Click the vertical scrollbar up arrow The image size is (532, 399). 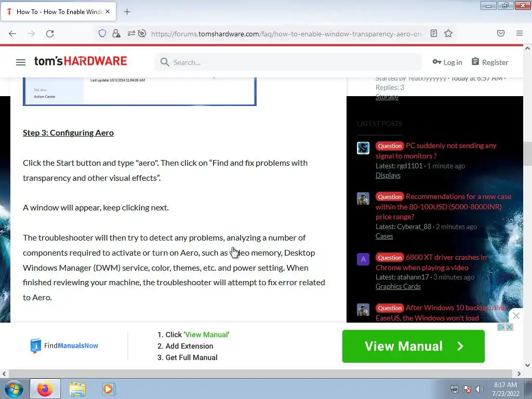click(528, 48)
